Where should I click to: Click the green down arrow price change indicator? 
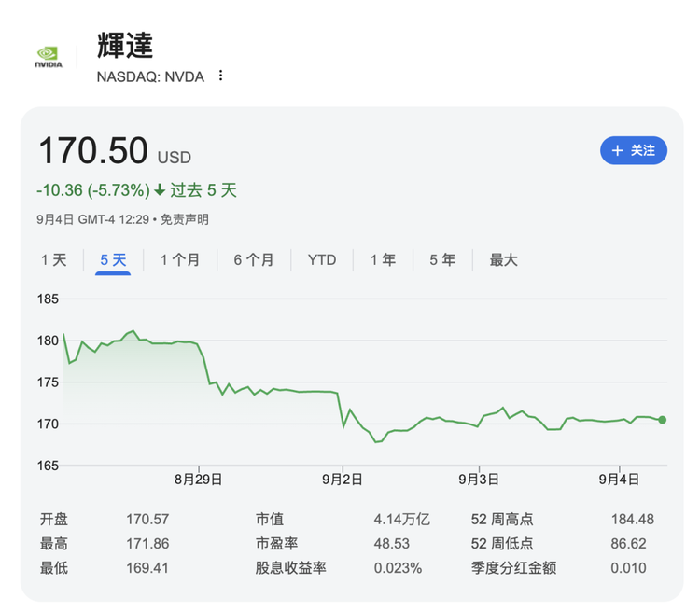click(x=160, y=190)
